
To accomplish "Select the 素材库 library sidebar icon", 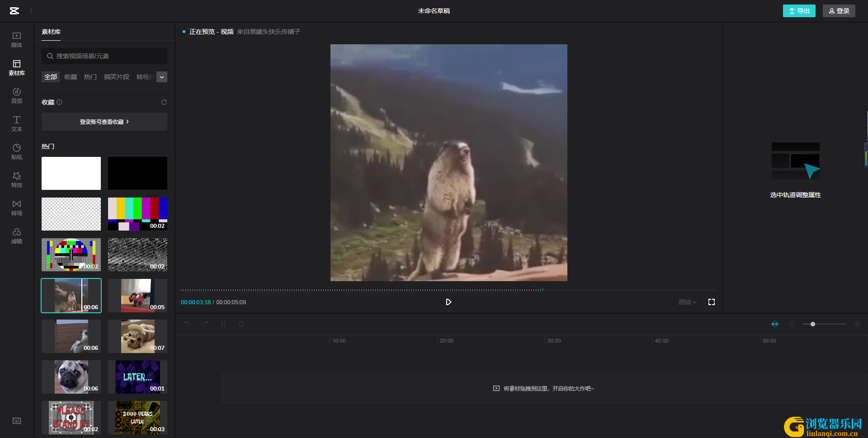I will [17, 68].
